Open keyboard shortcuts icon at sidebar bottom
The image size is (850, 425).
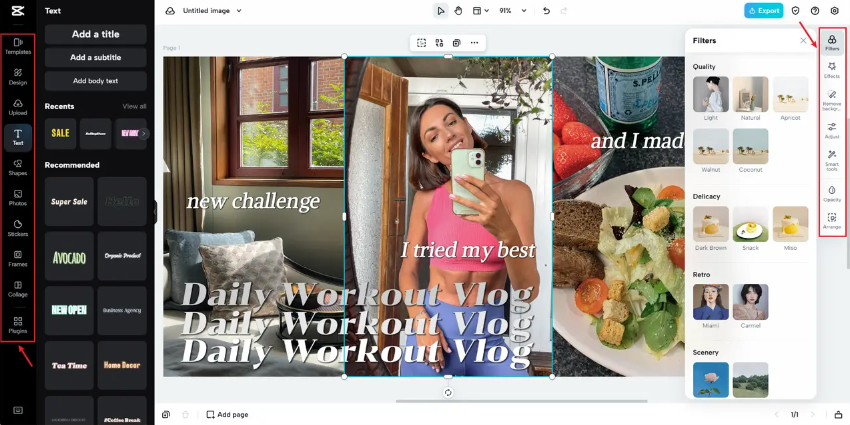click(x=18, y=410)
